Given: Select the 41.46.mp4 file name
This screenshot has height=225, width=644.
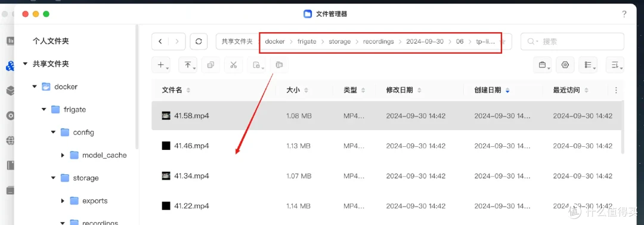Looking at the screenshot, I should (x=191, y=146).
